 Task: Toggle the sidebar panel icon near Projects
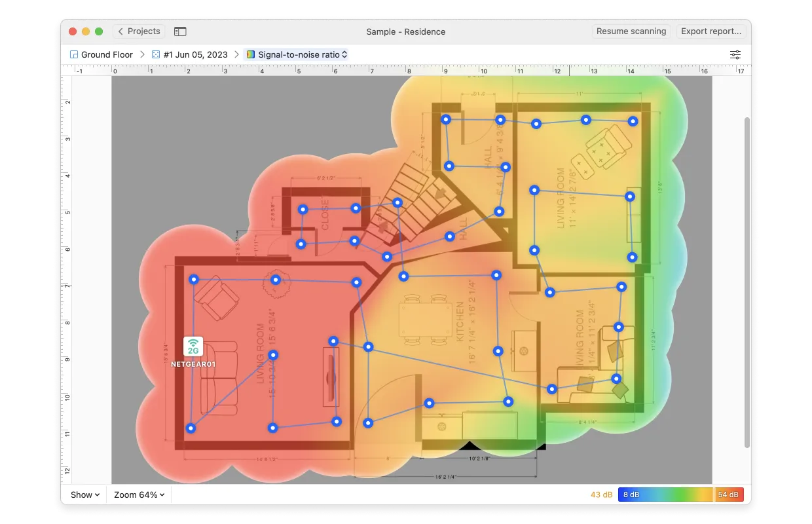[x=179, y=31]
